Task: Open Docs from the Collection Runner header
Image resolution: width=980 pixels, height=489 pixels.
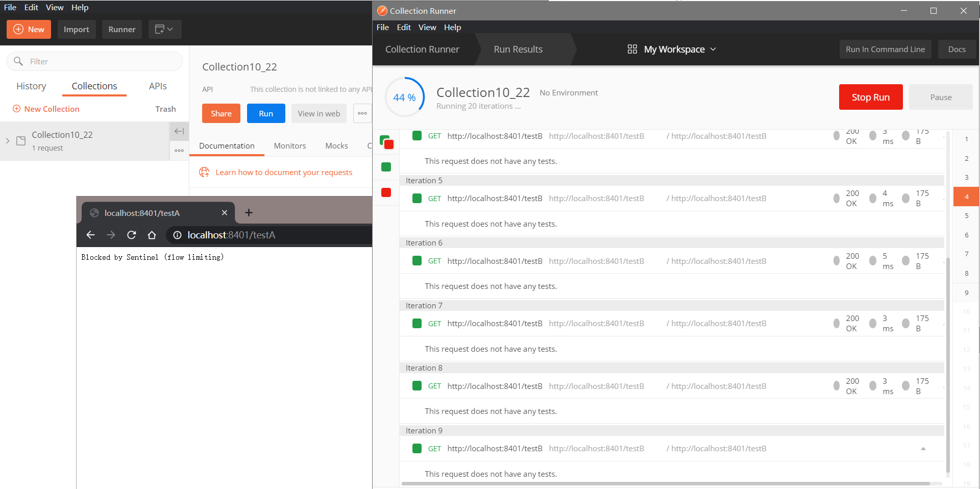Action: [957, 49]
